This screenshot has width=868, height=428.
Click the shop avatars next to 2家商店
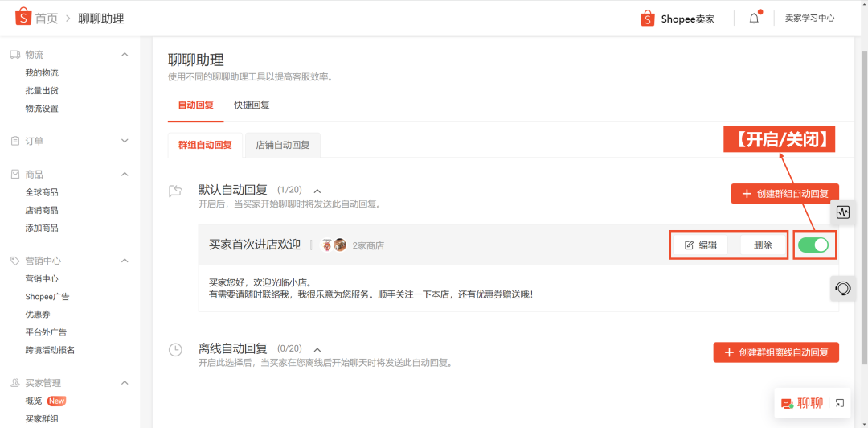coord(334,245)
